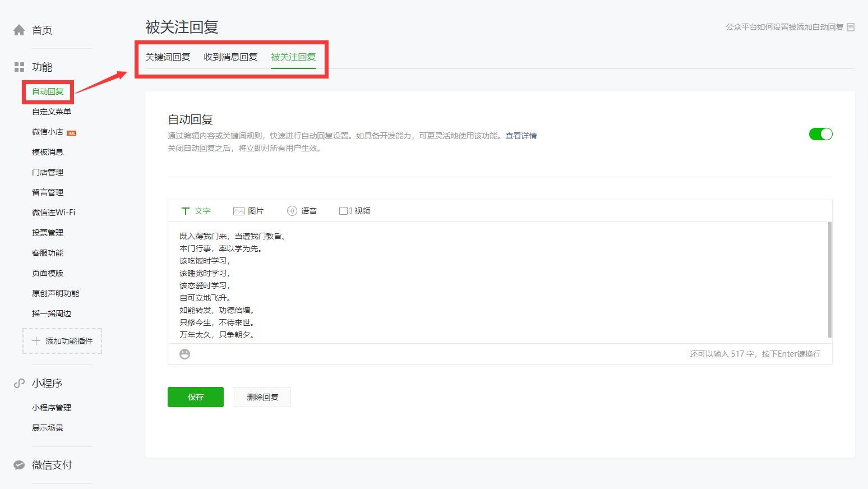Click the grid icon beside 功能
868x489 pixels.
19,67
